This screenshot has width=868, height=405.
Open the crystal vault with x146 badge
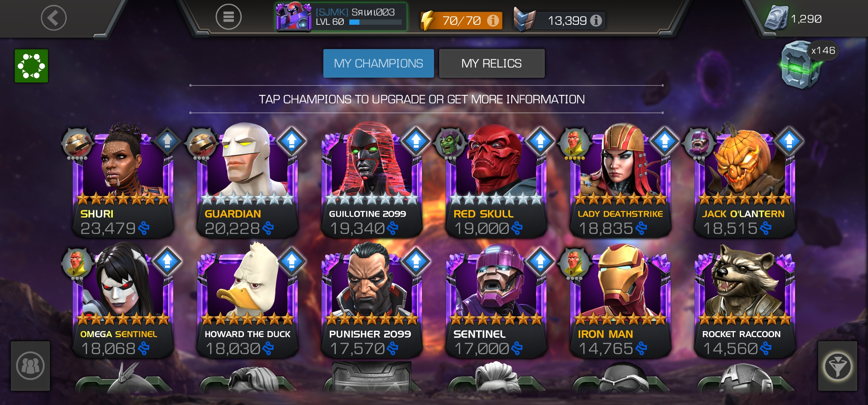click(x=802, y=65)
